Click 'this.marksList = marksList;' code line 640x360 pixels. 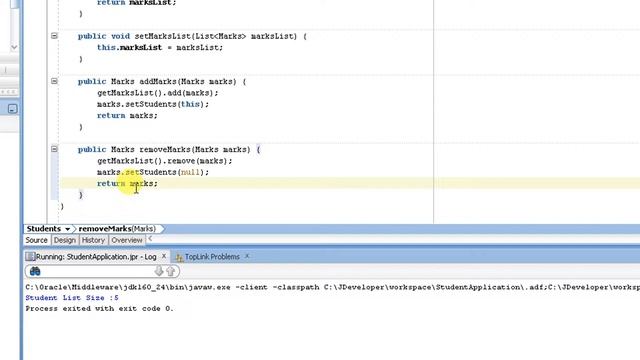point(160,47)
